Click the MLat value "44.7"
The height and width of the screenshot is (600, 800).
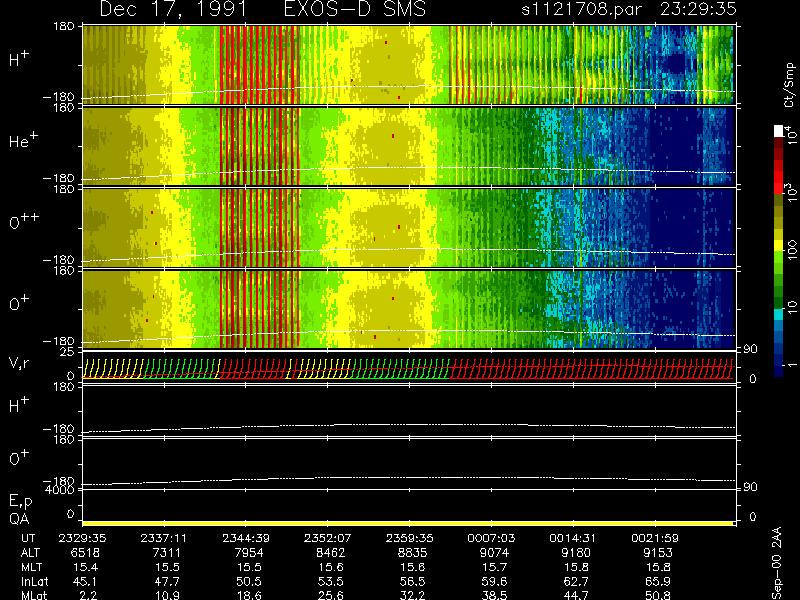[576, 595]
